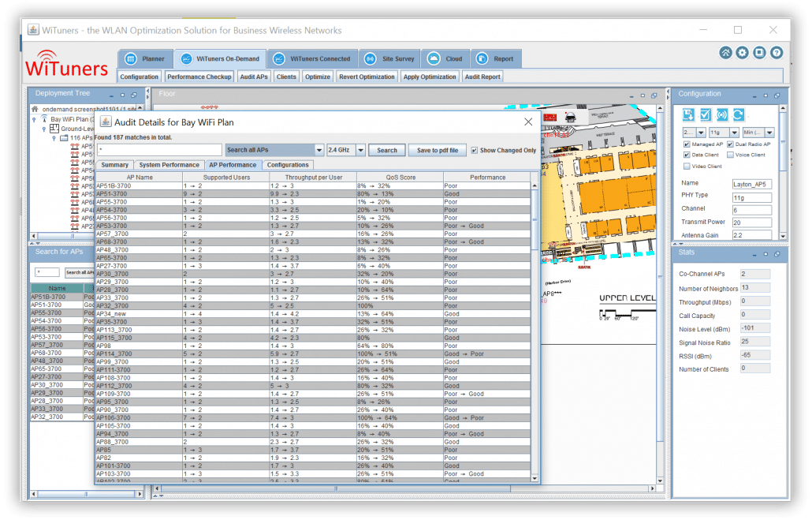Click the home icon in Deployment Tree
Viewport: 812px width, 520px height.
(35, 110)
